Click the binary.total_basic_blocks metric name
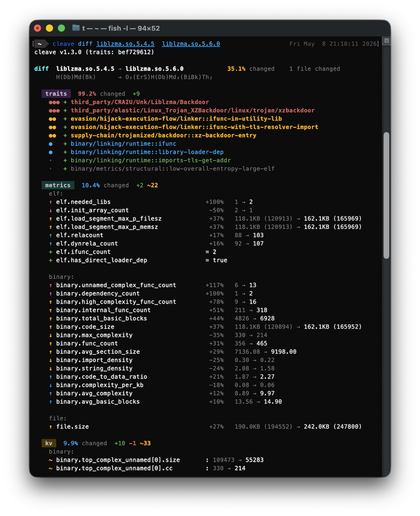 pos(101,319)
